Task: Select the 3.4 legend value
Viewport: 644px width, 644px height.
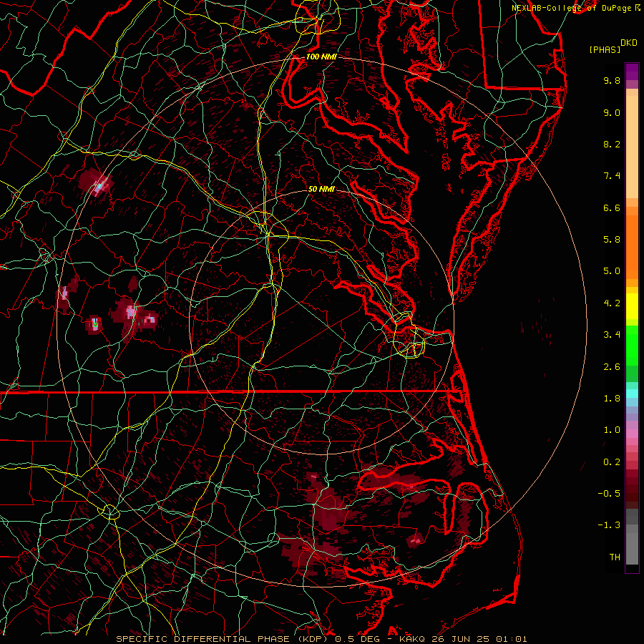Action: 612,335
